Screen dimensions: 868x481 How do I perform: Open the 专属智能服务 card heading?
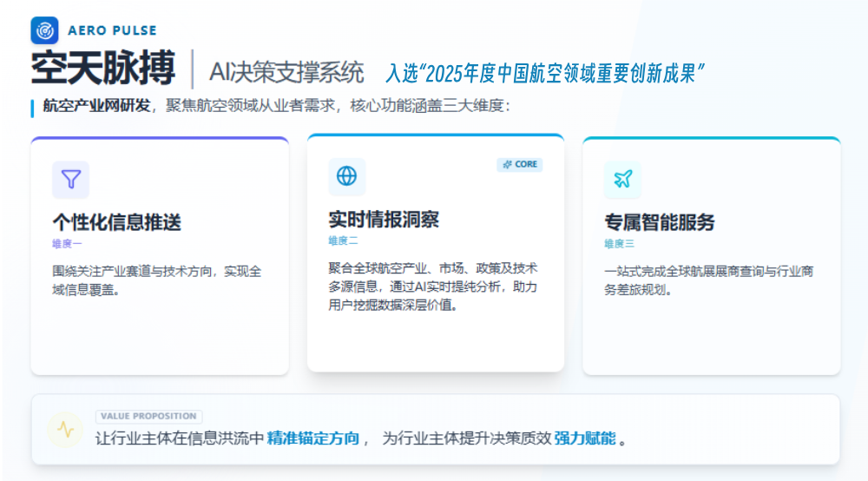point(659,222)
